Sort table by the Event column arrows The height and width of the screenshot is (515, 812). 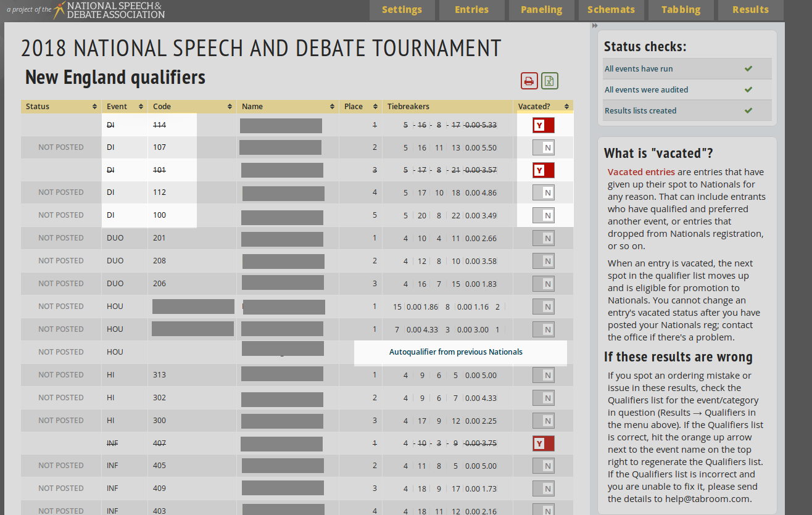[141, 107]
